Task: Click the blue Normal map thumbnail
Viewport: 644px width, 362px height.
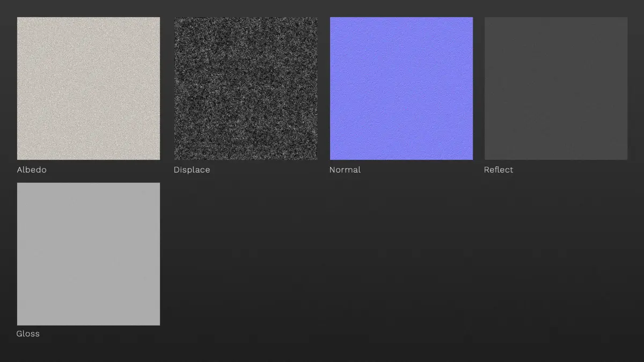Action: tap(401, 88)
